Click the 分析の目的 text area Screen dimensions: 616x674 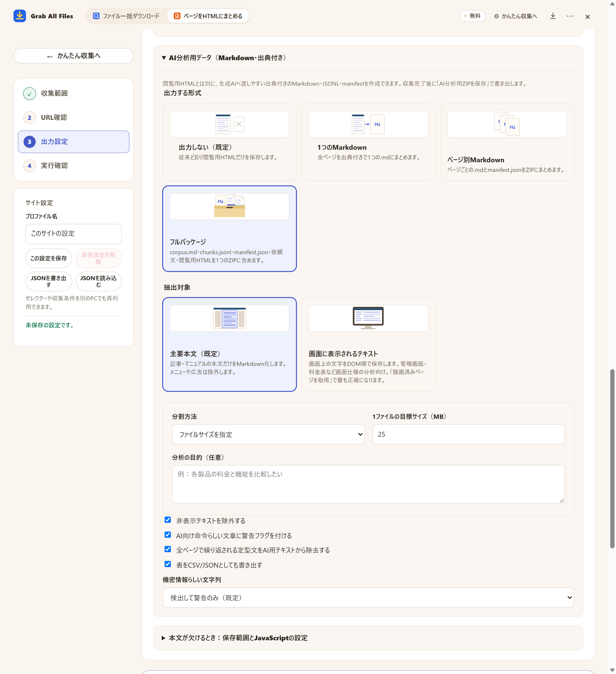[x=368, y=484]
